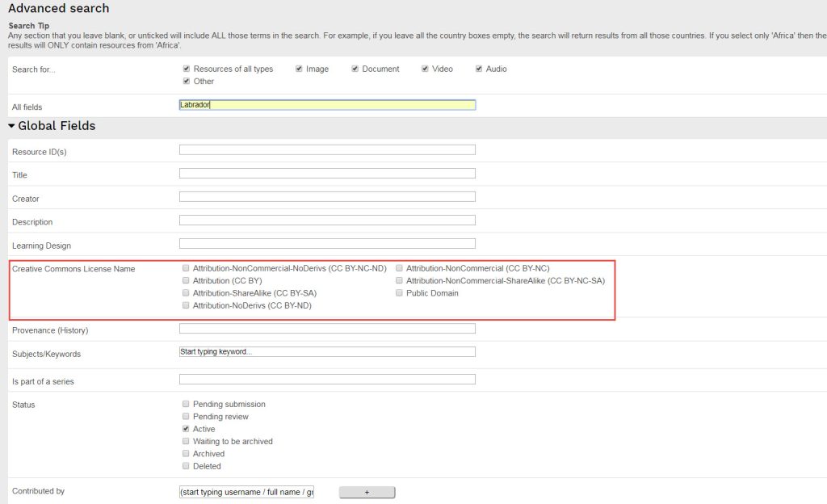827x504 pixels.
Task: Click the plus button beside Contributed by
Action: coord(367,492)
